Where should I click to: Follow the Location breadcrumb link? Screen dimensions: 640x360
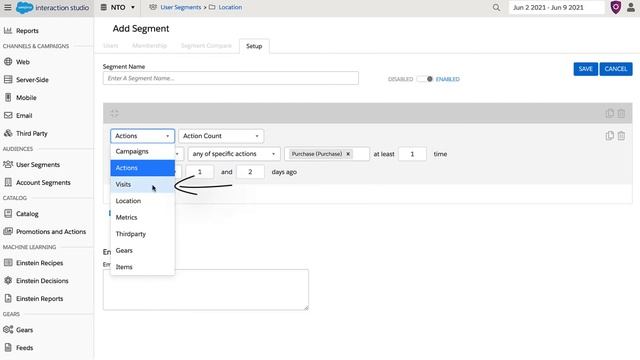230,7
